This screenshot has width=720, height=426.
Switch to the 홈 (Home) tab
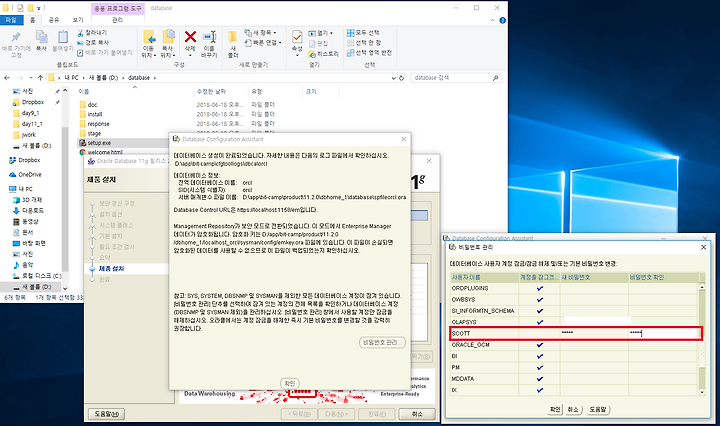point(33,20)
